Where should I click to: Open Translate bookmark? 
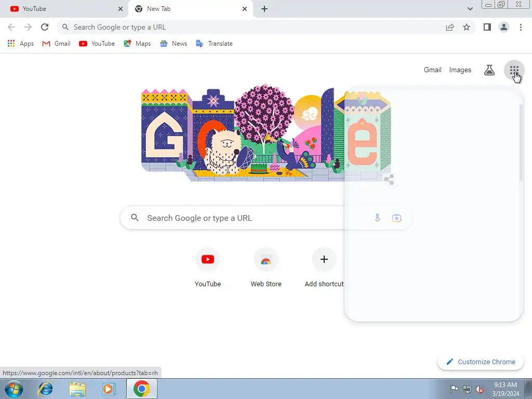pyautogui.click(x=214, y=44)
